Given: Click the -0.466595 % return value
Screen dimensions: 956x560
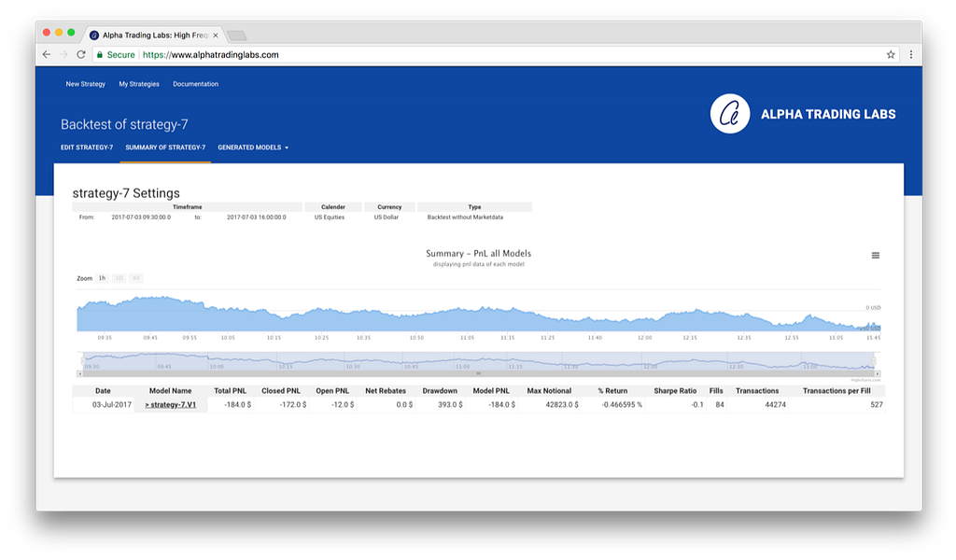Looking at the screenshot, I should 622,405.
